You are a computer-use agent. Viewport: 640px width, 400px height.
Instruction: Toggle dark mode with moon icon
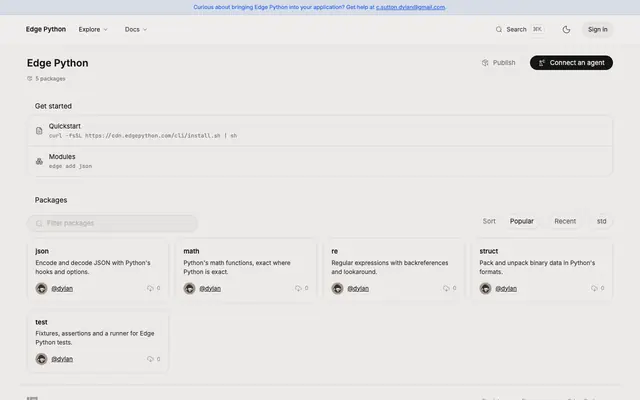[x=566, y=29]
